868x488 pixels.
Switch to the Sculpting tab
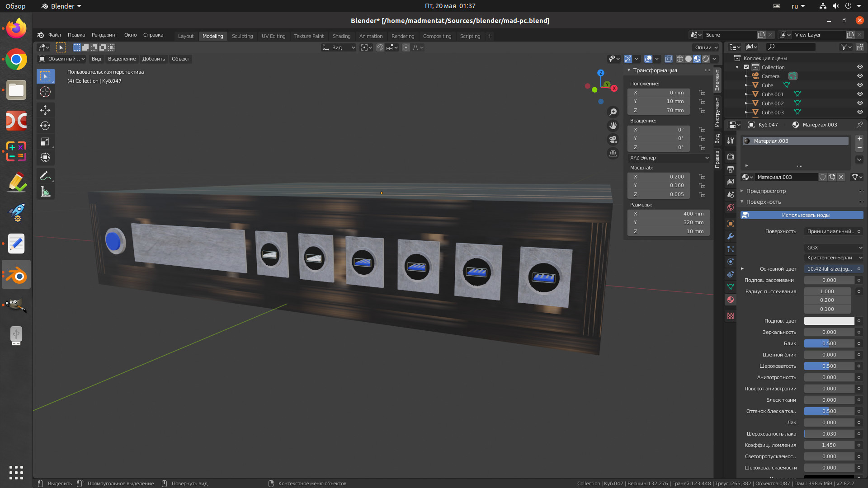[x=242, y=36]
